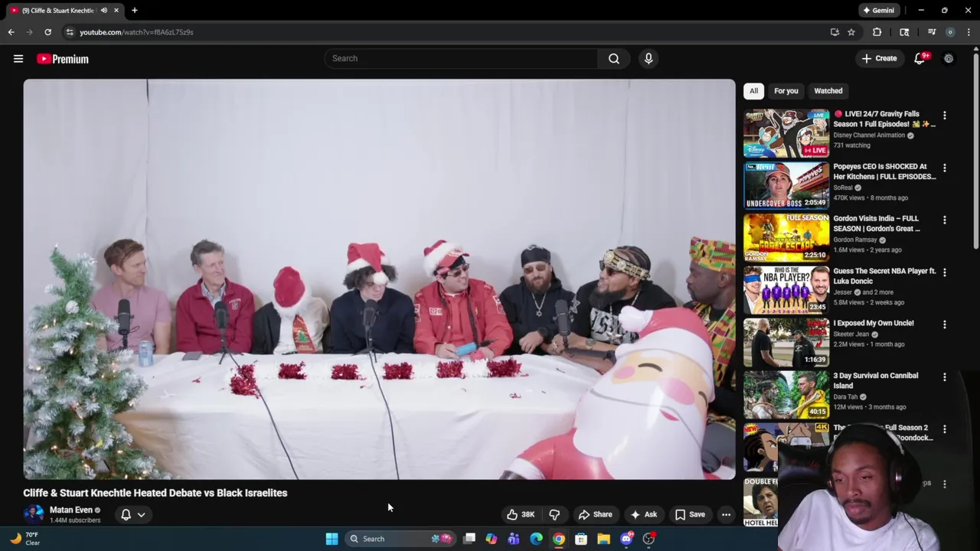Open Windows Start menu
The image size is (980, 551).
332,539
